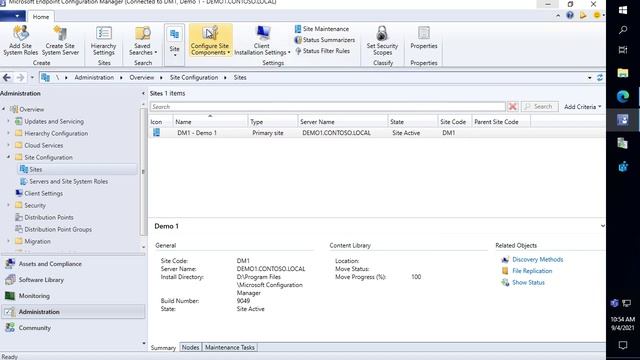Go forward with the navigation arrow
The height and width of the screenshot is (360, 640).
pos(20,78)
